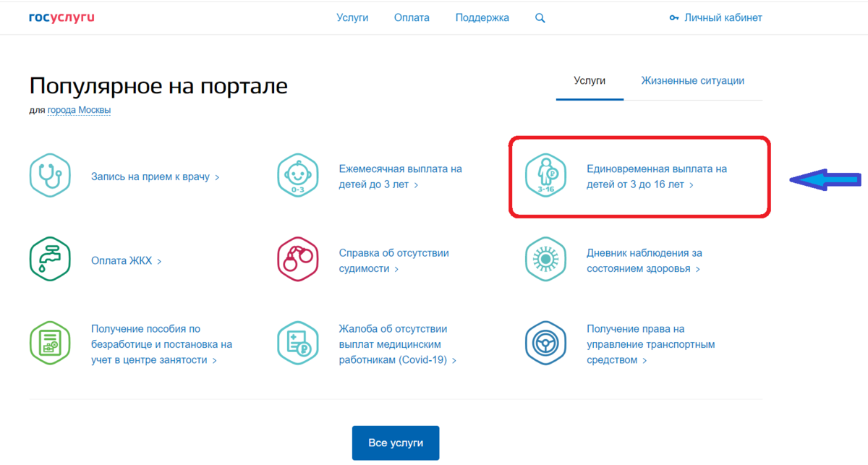Open Справка об отсутствии судимости

394,261
